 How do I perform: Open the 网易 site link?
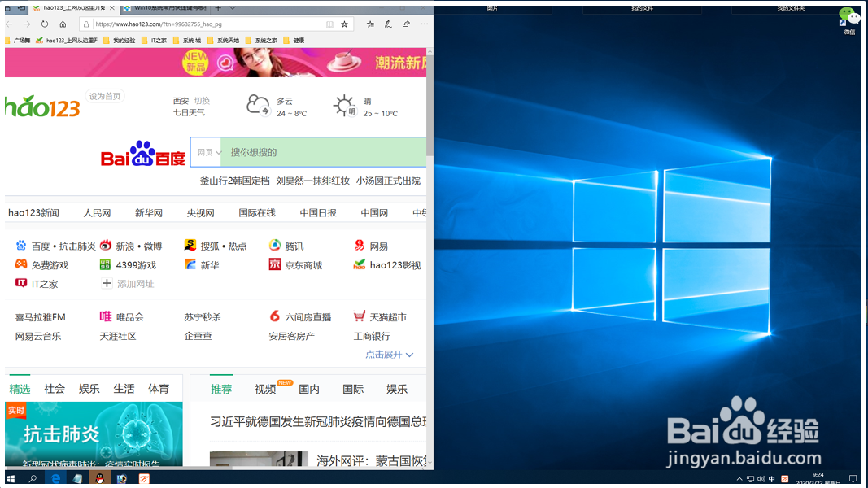371,246
